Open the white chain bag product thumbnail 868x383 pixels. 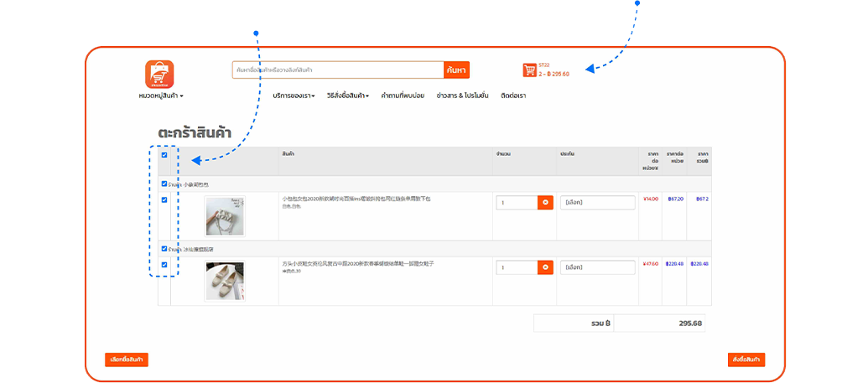click(225, 216)
